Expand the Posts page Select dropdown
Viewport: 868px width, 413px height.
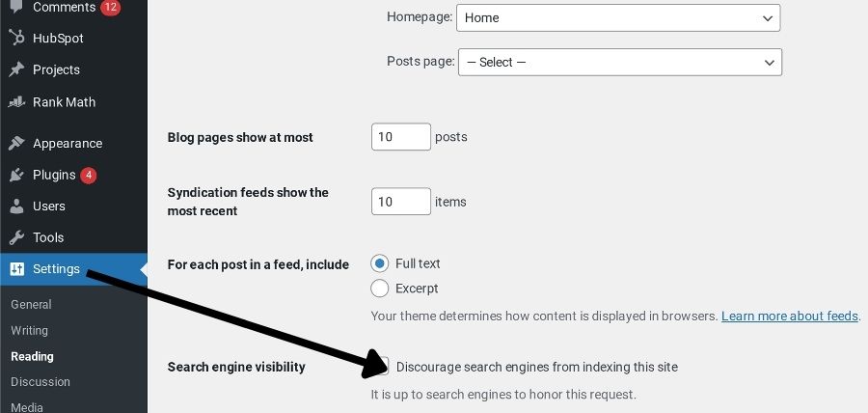[620, 62]
